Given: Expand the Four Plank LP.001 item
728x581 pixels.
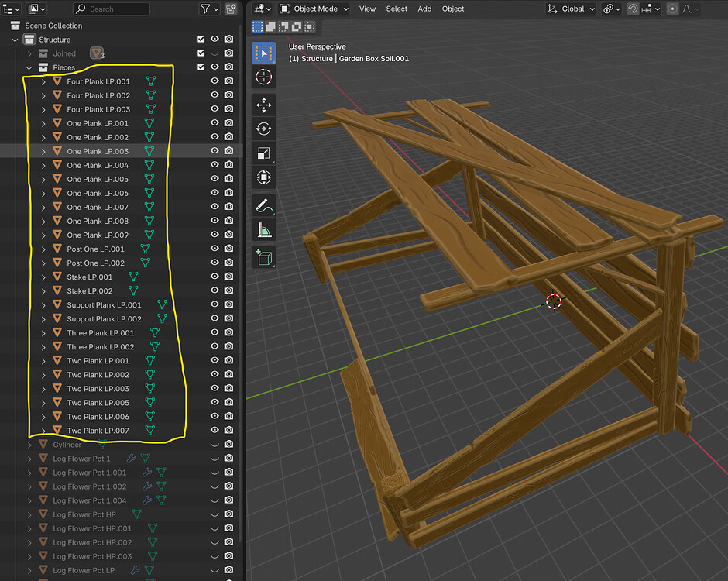Looking at the screenshot, I should (x=43, y=82).
